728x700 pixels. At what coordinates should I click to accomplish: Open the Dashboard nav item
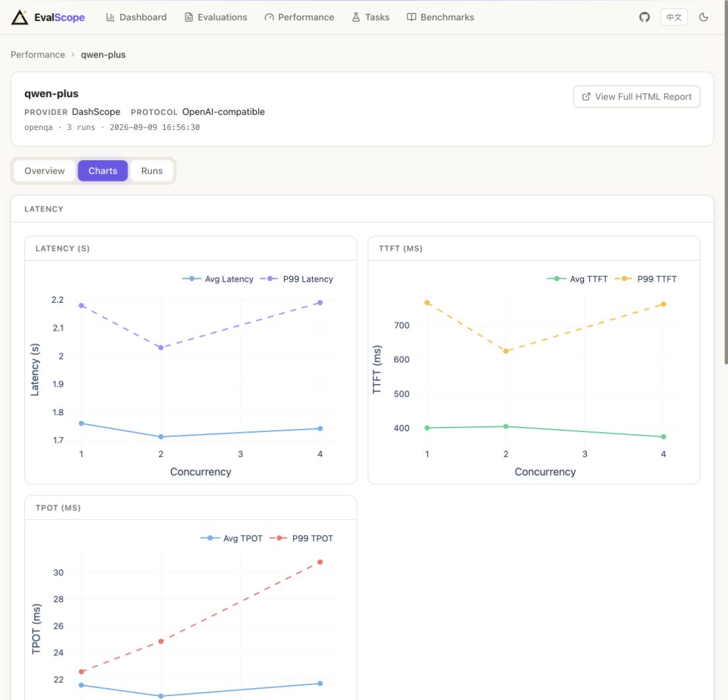point(136,17)
